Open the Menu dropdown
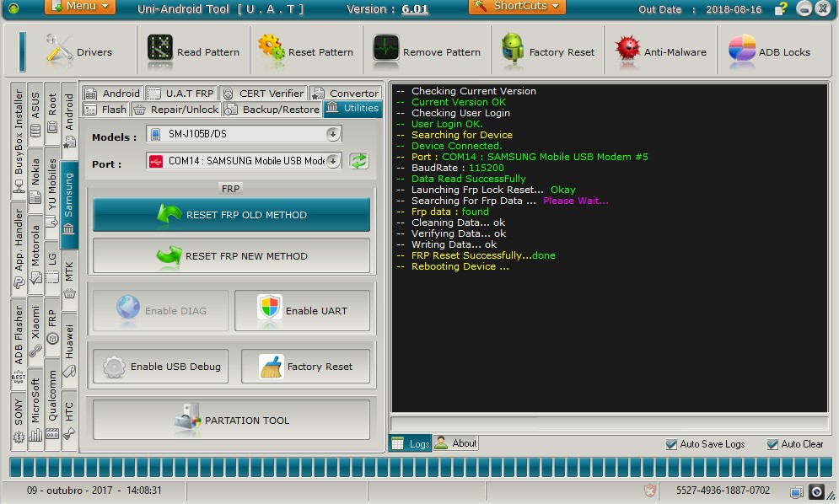Image resolution: width=839 pixels, height=504 pixels. (79, 7)
